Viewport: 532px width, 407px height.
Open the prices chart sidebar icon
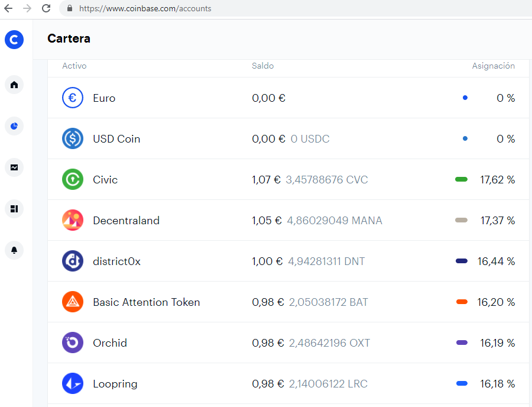(14, 167)
